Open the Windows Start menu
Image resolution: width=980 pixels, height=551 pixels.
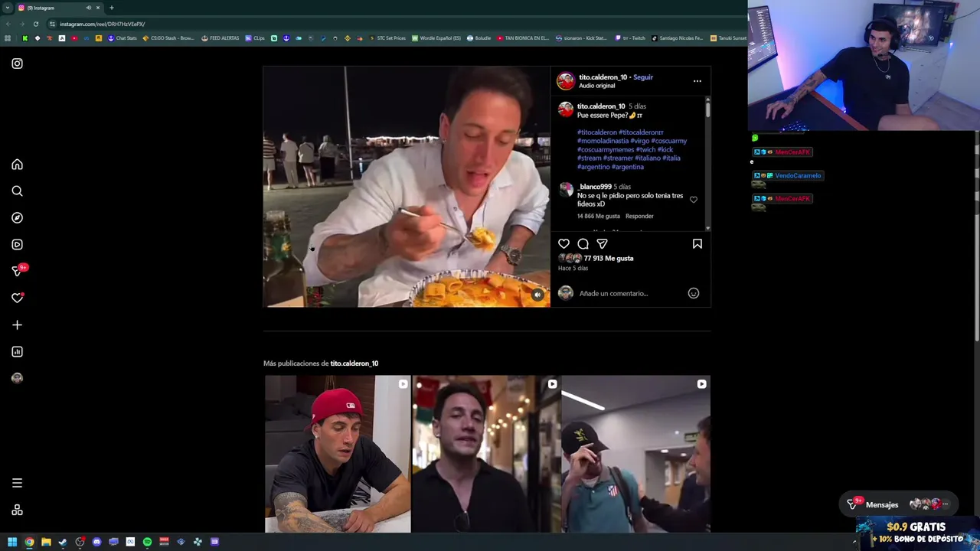tap(12, 542)
